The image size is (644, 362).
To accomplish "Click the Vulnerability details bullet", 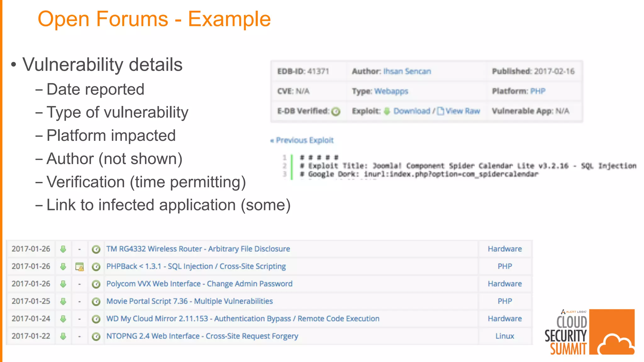I will 102,65.
